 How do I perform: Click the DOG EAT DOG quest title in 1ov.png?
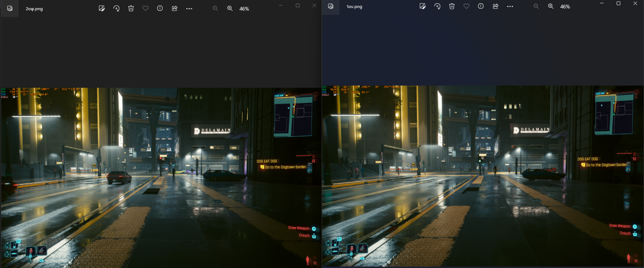pyautogui.click(x=588, y=159)
